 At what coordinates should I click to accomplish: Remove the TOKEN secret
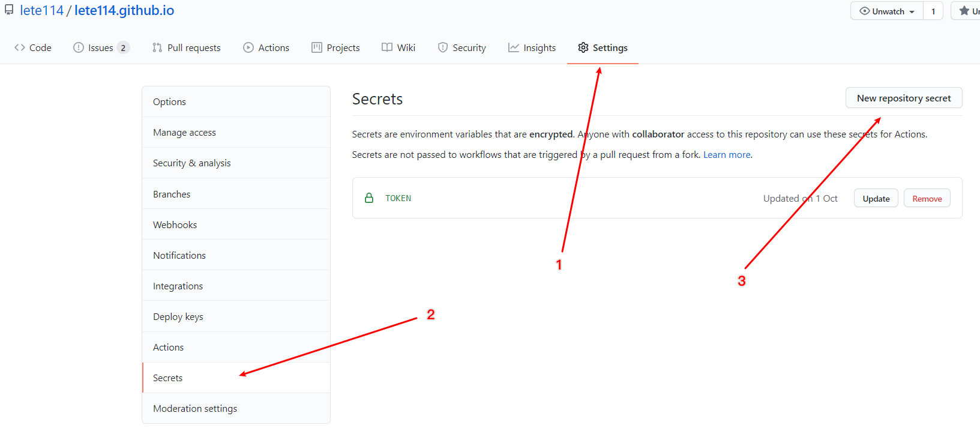click(x=927, y=197)
